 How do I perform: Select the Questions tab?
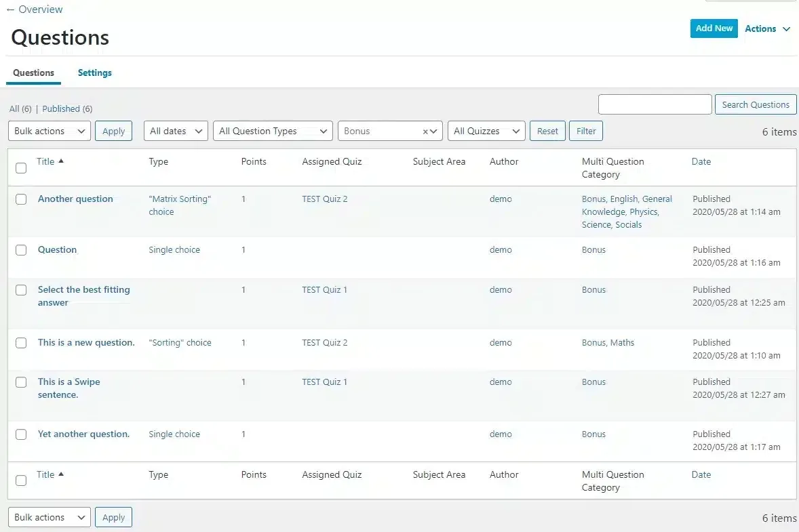tap(33, 73)
